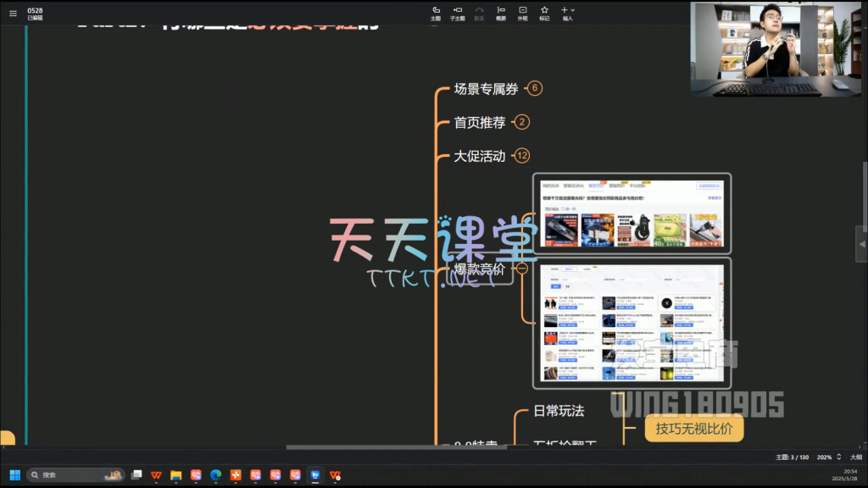Expand the 场景专属券 node with the 6 badge
Image resolution: width=868 pixels, height=488 pixels.
click(x=534, y=88)
